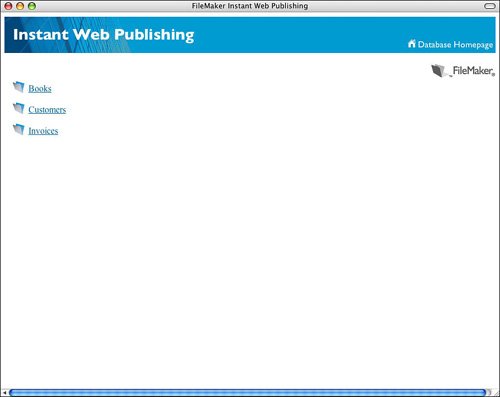
Task: Click the folder icon beside Invoices
Action: pos(19,129)
